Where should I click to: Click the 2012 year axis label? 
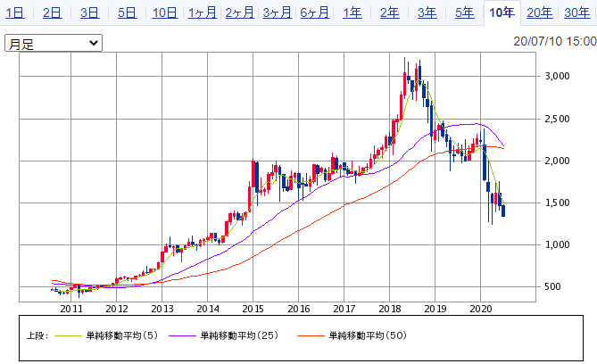pyautogui.click(x=117, y=309)
